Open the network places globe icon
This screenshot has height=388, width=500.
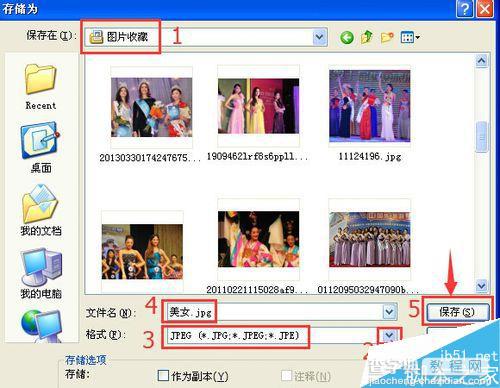[42, 325]
